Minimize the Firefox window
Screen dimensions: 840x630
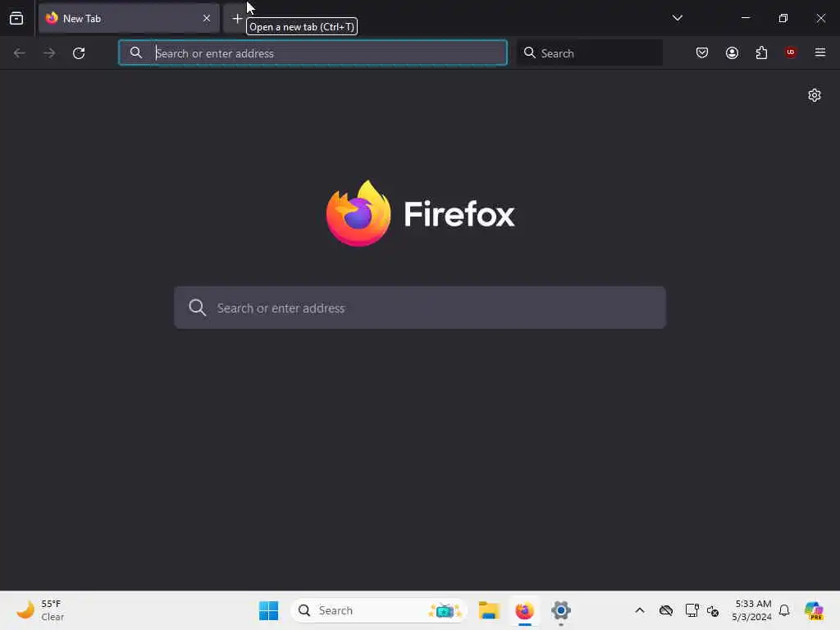[745, 18]
